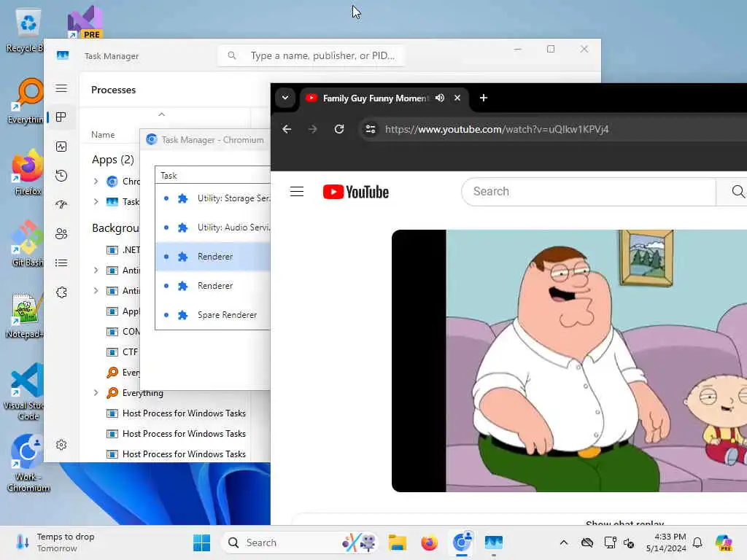Open Visual Studio Code desktop shortcut
Viewport: 747px width, 560px height.
tap(25, 392)
